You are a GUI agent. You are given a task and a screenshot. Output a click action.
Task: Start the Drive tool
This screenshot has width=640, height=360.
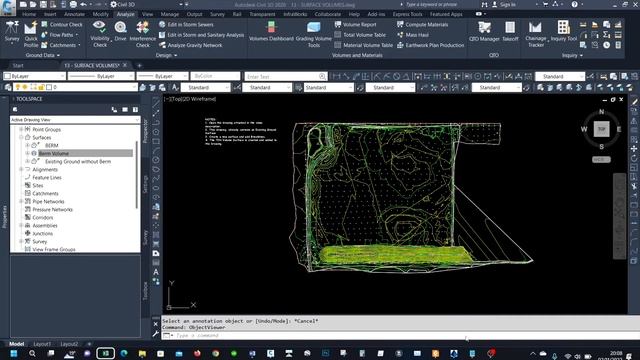click(x=120, y=31)
